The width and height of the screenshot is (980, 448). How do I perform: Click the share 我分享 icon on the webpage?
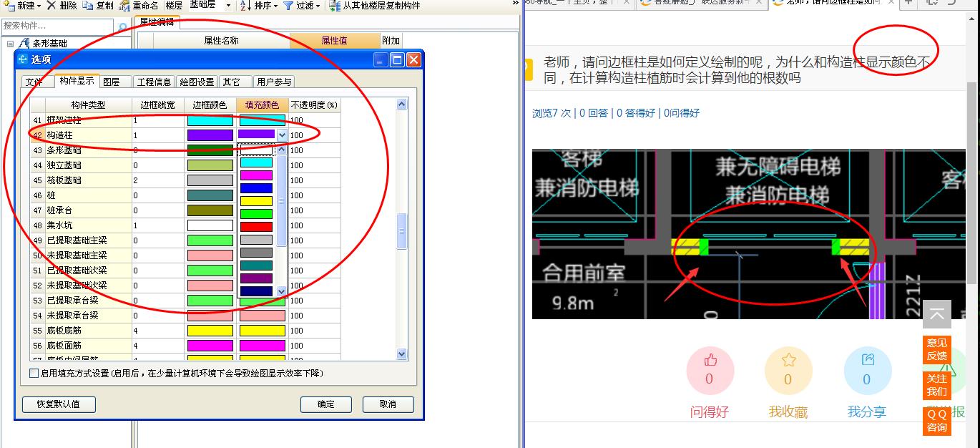(868, 360)
